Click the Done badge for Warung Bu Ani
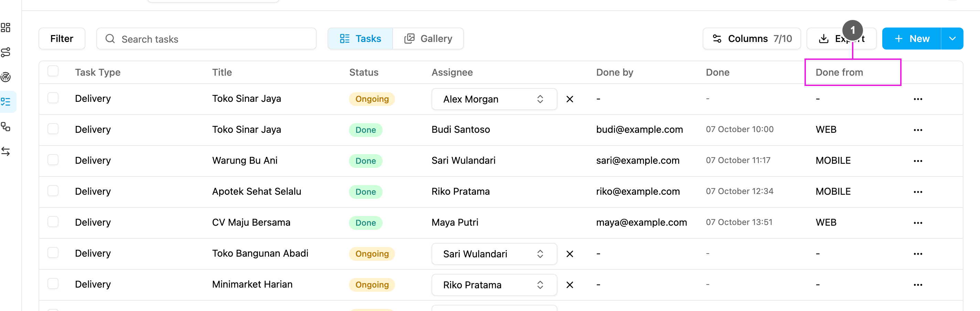Image resolution: width=980 pixels, height=311 pixels. point(365,161)
